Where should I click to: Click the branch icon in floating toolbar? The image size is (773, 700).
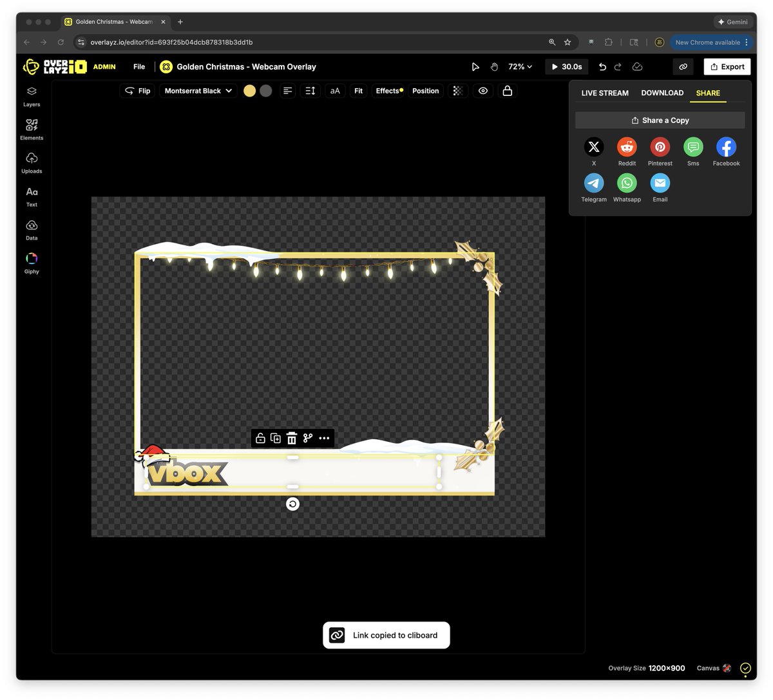(x=308, y=439)
